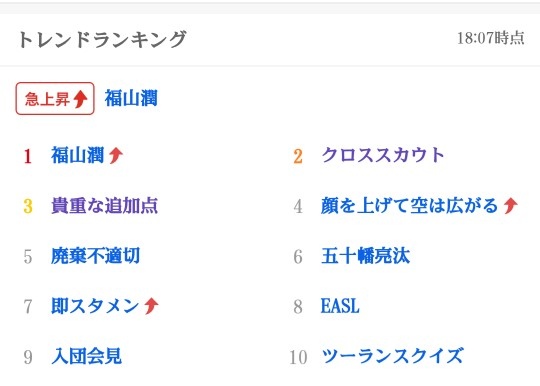The image size is (540, 386).
Task: Click the 急上昇 badge with red arrow
Action: [x=55, y=98]
